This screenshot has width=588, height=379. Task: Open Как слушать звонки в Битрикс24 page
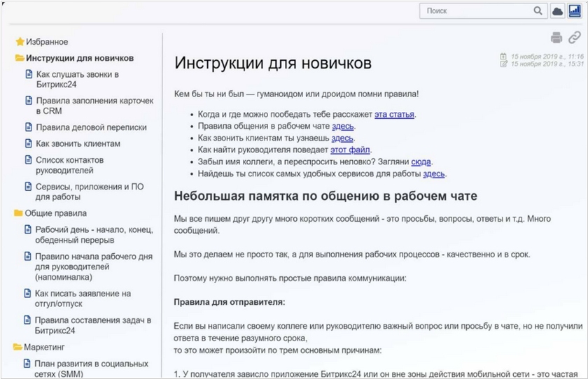[78, 79]
